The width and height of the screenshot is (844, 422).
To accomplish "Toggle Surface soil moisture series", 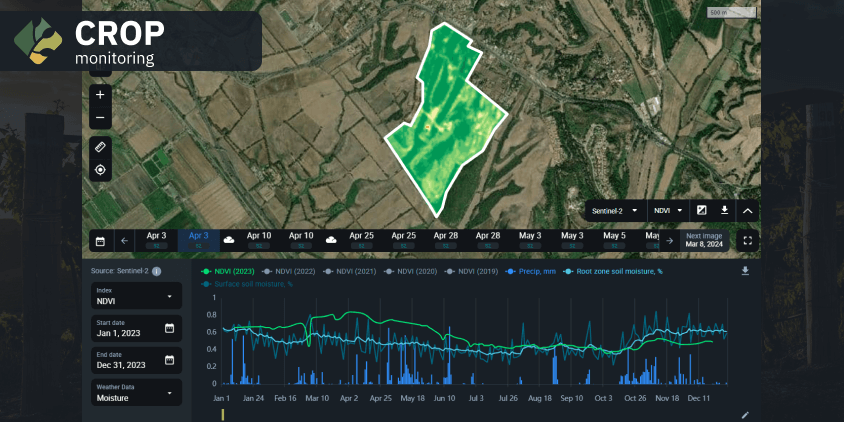I will 247,284.
